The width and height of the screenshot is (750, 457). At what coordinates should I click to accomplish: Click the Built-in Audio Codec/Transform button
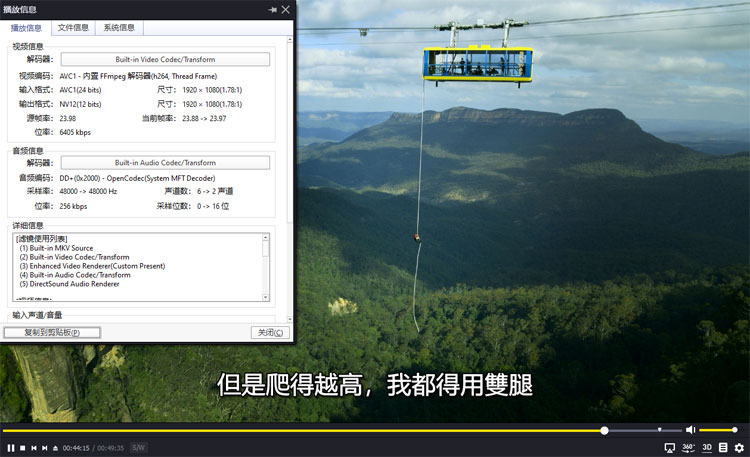tap(165, 162)
